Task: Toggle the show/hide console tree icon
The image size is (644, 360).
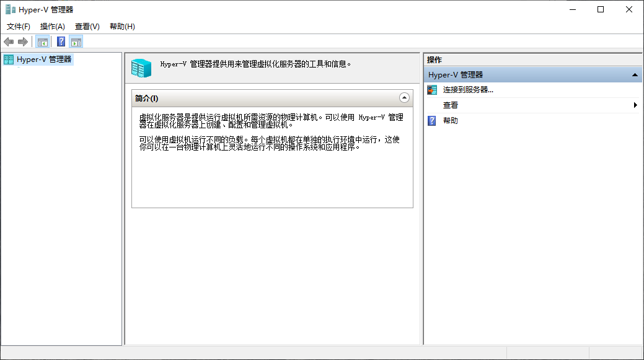Action: pyautogui.click(x=42, y=42)
